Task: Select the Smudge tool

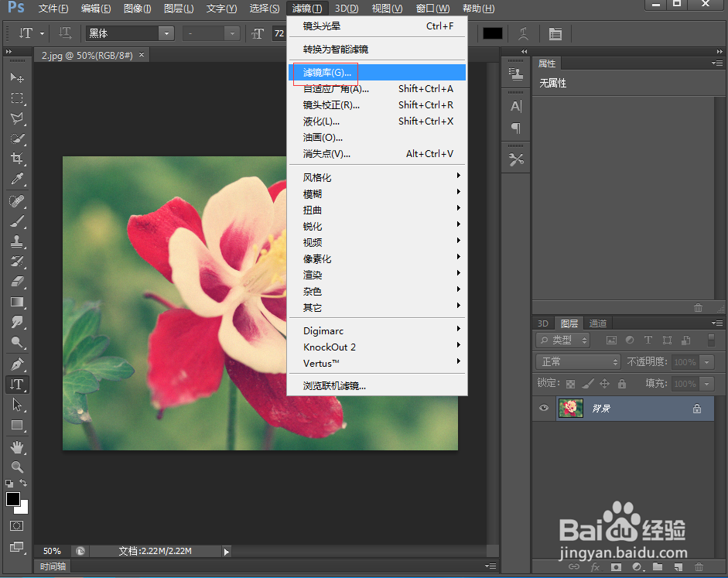Action: [x=17, y=322]
